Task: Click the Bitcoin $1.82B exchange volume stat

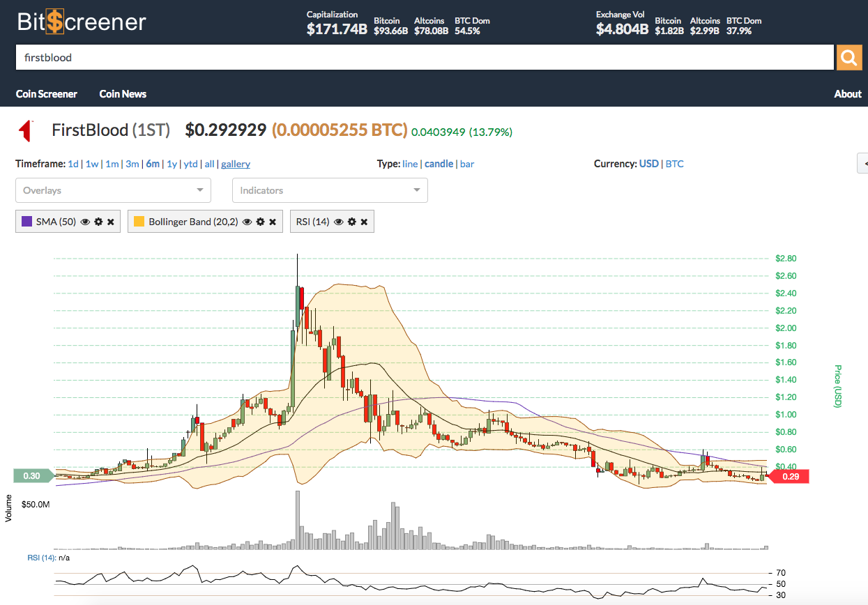Action: point(669,26)
